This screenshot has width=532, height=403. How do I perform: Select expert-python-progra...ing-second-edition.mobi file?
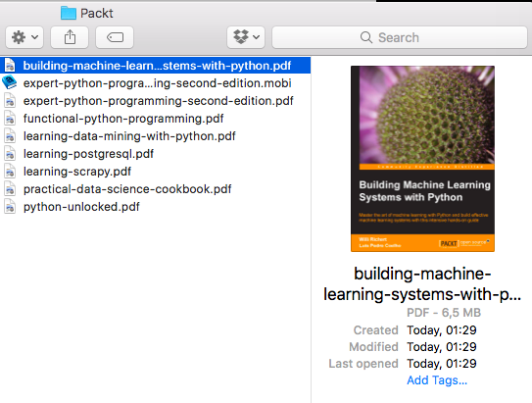155,83
